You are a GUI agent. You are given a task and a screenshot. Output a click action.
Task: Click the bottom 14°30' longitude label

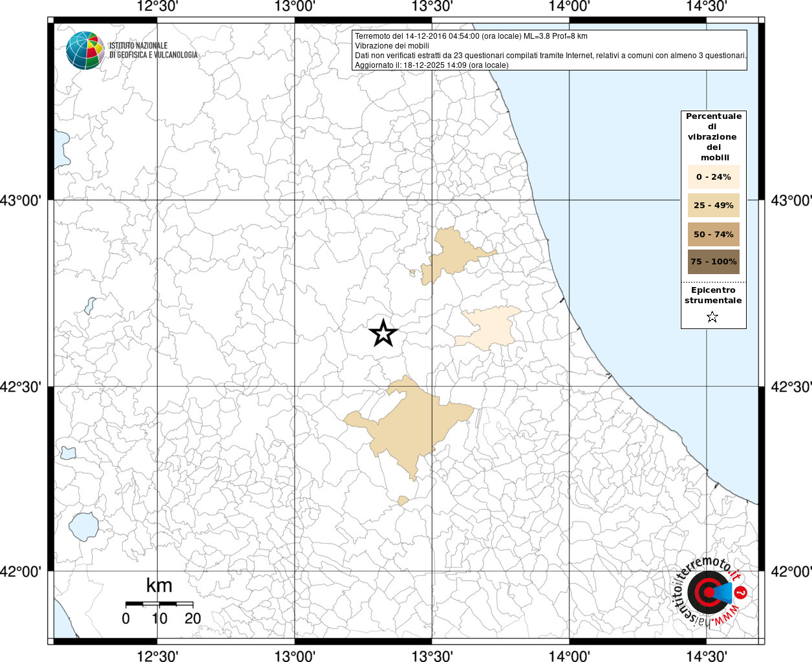click(x=706, y=656)
